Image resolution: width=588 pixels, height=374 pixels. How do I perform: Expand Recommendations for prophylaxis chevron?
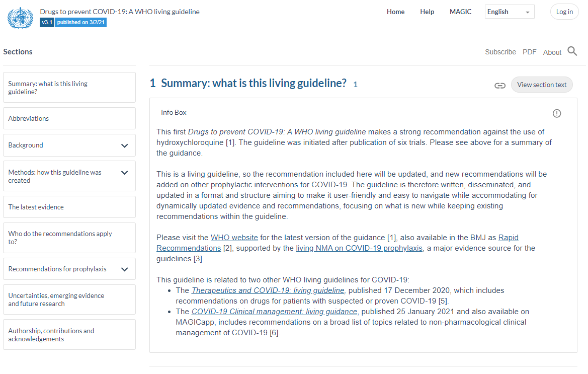click(x=125, y=269)
